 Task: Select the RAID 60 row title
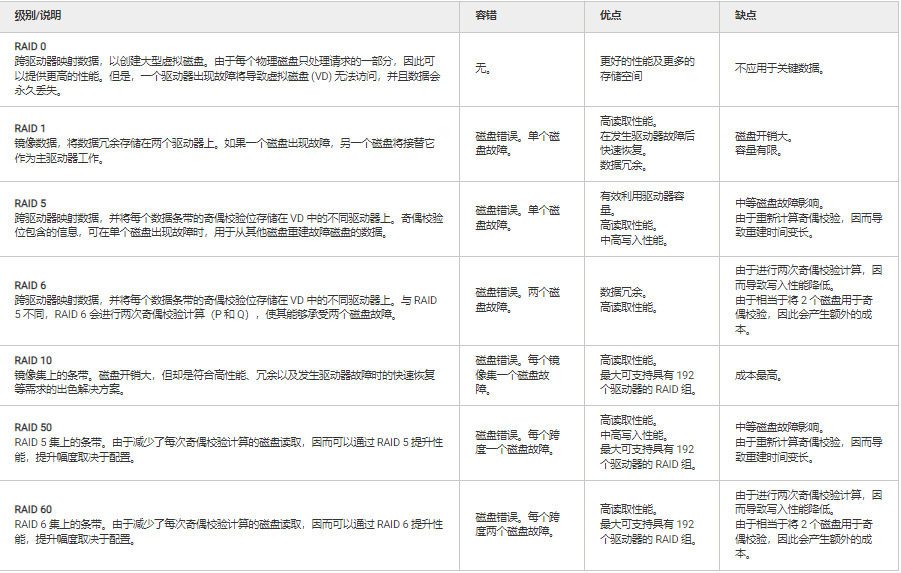click(x=33, y=509)
